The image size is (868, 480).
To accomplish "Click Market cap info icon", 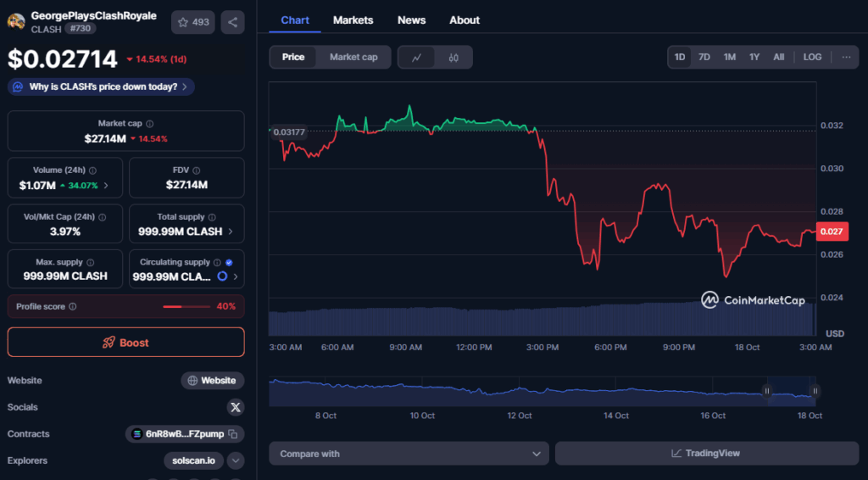I will [x=150, y=124].
